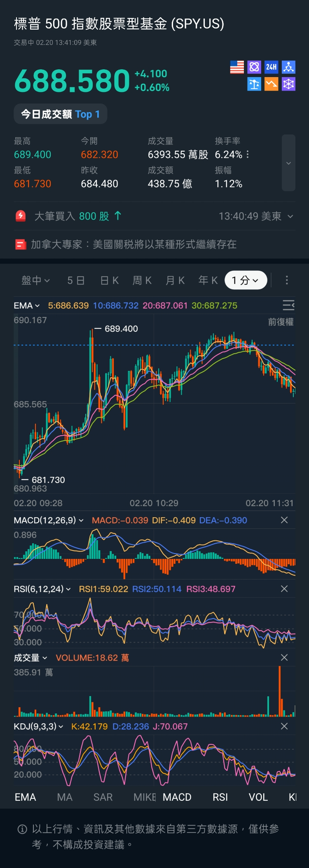
Task: Tap the orange downward trend icon
Action: [x=271, y=84]
